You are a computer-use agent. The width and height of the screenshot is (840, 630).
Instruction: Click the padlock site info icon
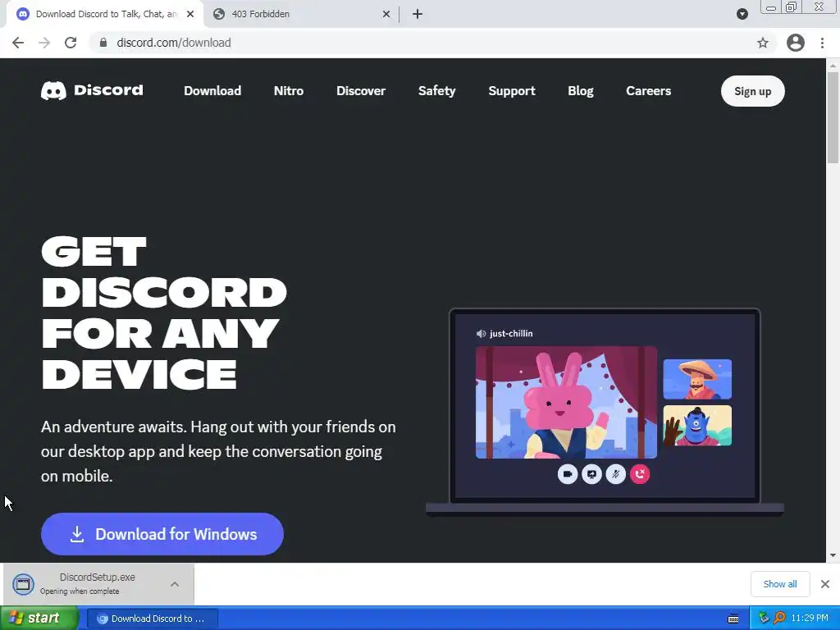pos(103,43)
